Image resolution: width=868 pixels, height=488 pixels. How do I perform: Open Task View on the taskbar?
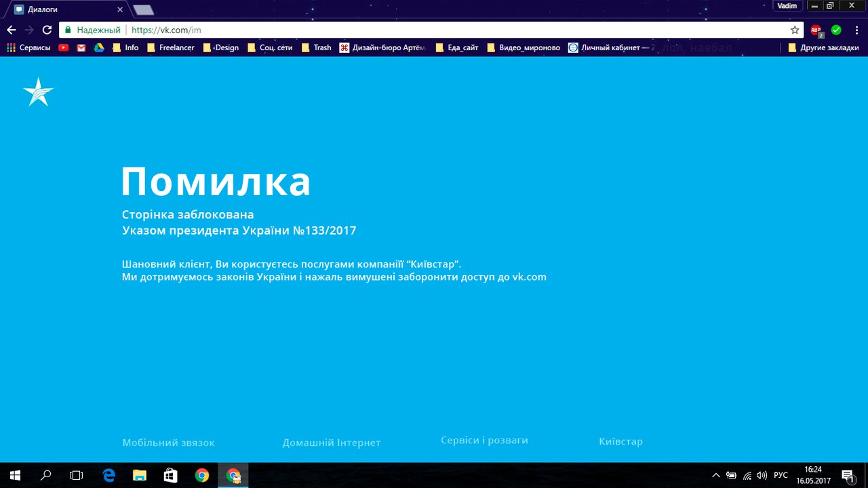click(x=77, y=475)
